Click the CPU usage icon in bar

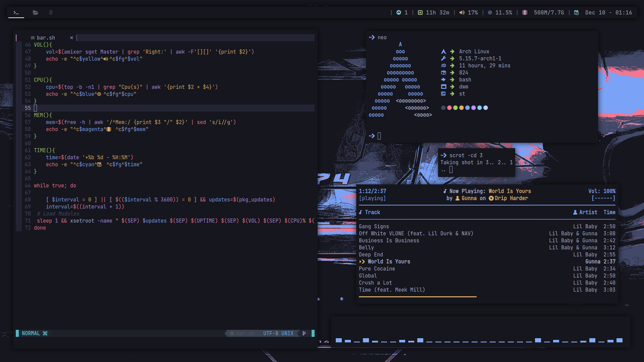490,12
